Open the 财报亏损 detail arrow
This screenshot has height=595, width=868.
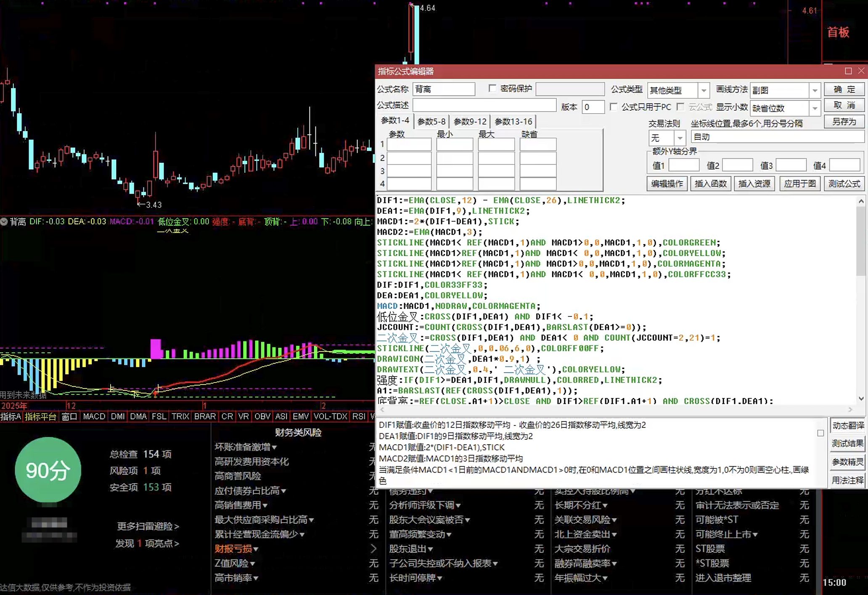click(373, 549)
